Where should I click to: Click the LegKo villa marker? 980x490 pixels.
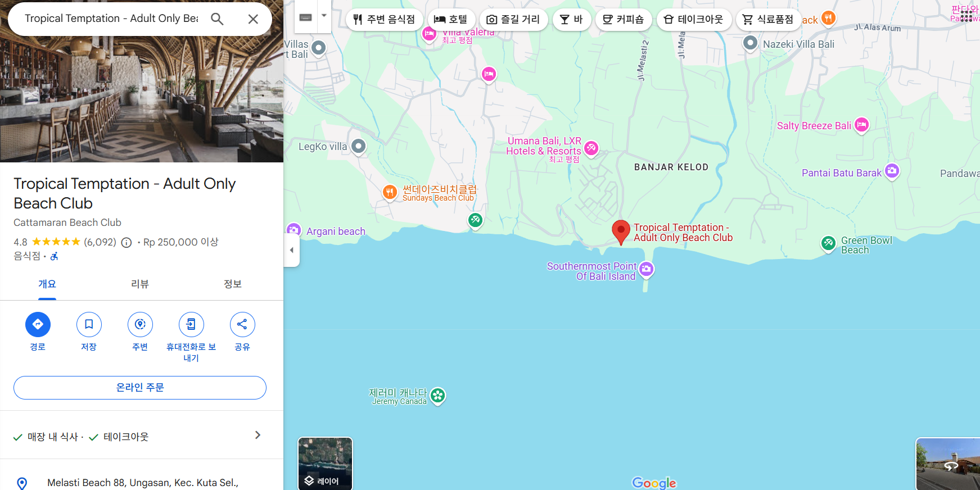359,147
